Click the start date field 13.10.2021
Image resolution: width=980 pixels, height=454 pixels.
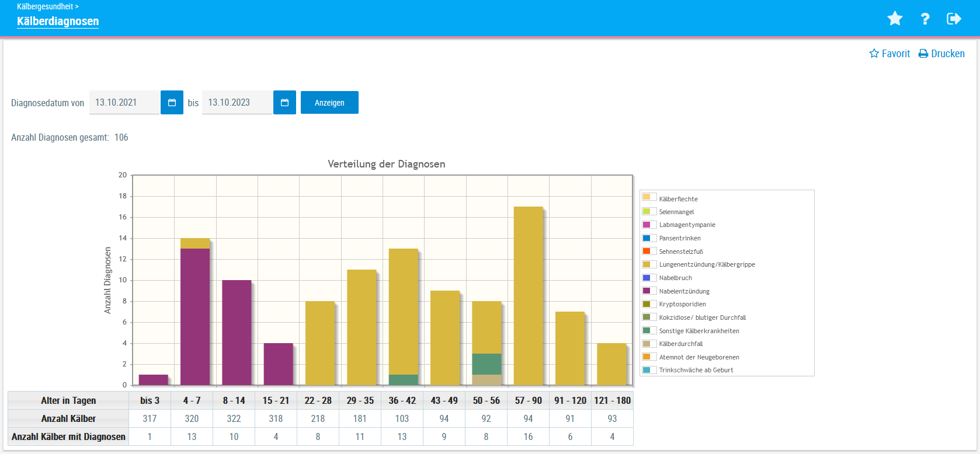tap(124, 103)
